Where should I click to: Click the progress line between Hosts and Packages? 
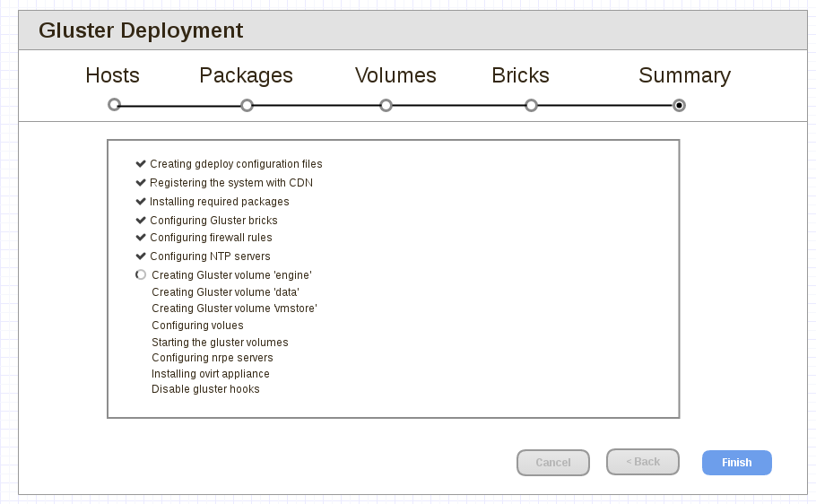coord(180,106)
